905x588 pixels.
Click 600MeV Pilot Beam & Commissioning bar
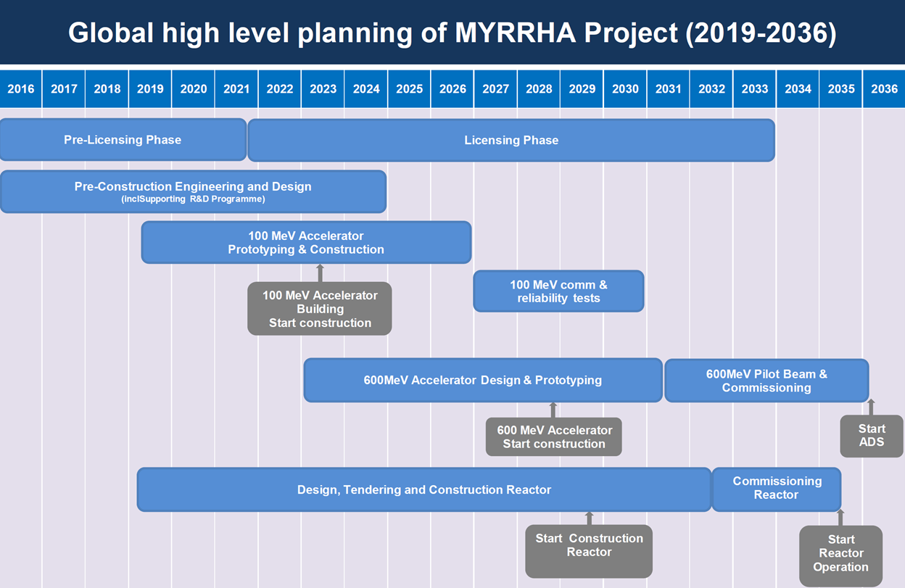766,380
